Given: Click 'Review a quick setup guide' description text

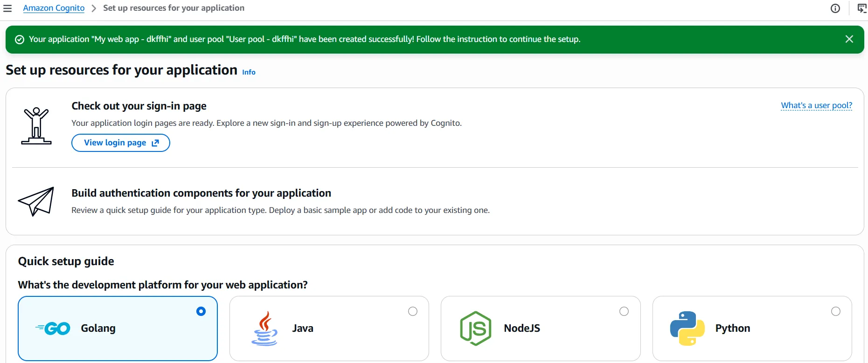Looking at the screenshot, I should click(281, 210).
